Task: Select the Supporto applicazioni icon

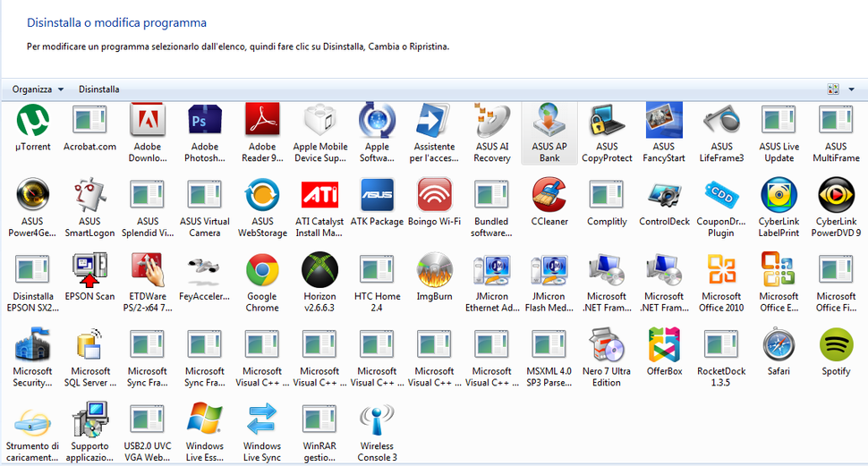Action: pos(89,419)
